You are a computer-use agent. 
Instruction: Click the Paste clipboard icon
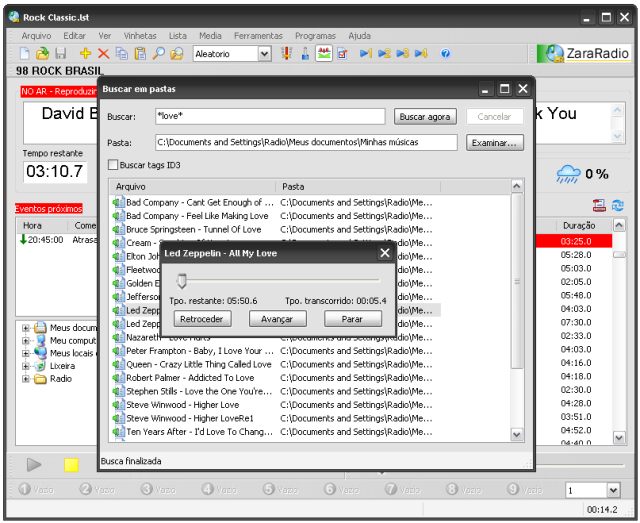pos(140,53)
